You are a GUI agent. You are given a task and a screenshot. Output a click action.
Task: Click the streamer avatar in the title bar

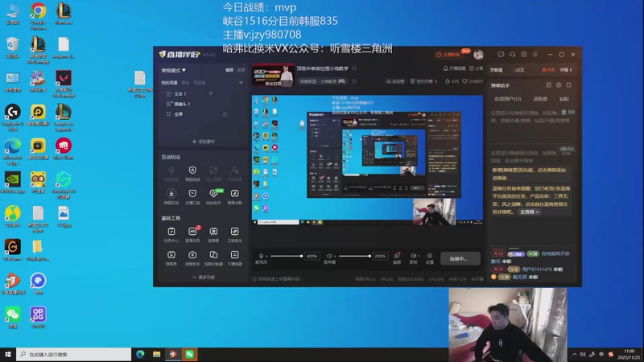point(478,54)
